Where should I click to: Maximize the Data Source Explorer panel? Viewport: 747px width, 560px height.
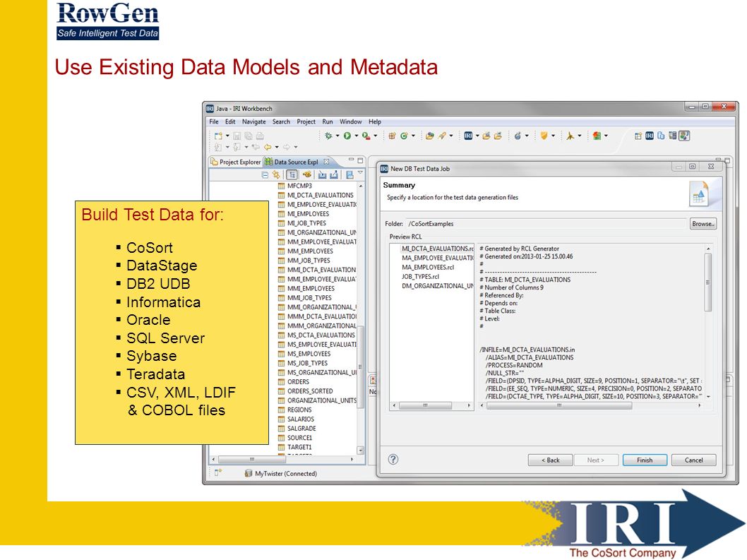pyautogui.click(x=360, y=160)
